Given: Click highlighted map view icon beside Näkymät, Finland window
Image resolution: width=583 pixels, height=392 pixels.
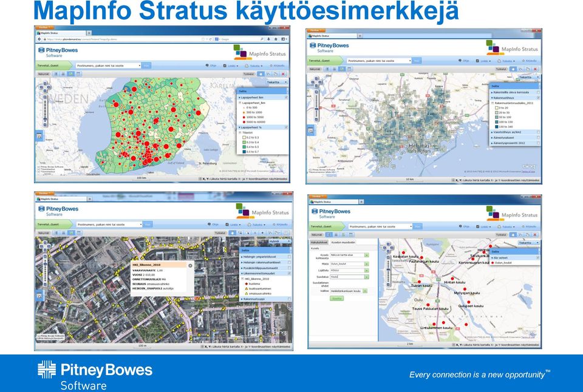Looking at the screenshot, I should (71, 74).
